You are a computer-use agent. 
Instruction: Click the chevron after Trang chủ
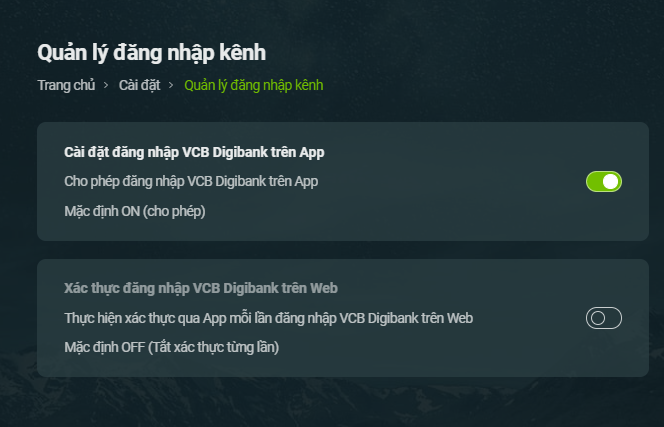coord(106,85)
